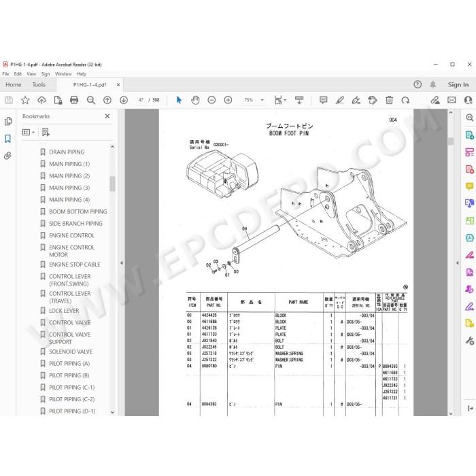The image size is (476, 476).
Task: Open zoom level 75% dropdown
Action: (x=262, y=100)
